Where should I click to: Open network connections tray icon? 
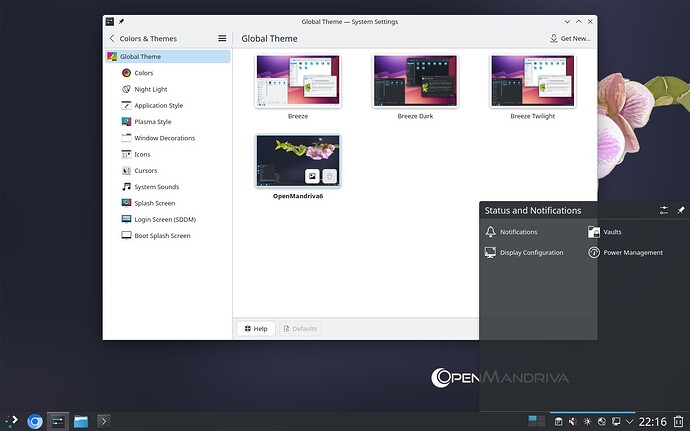(x=602, y=422)
